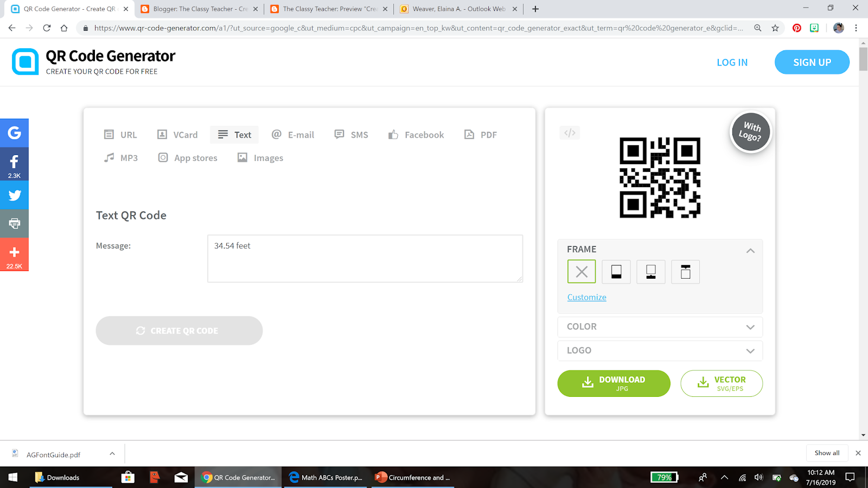Click the generated QR code image

point(660,178)
